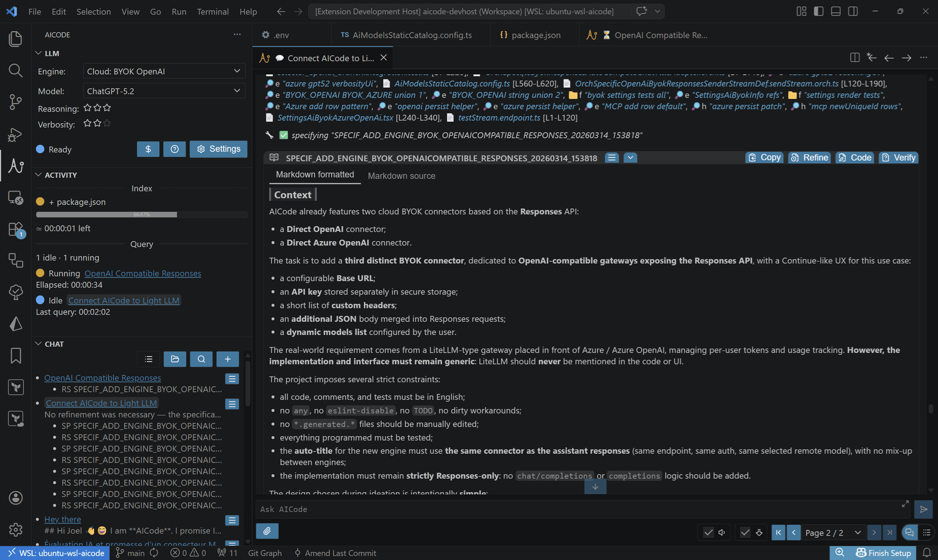Click the Refine button
Viewport: 938px width, 560px height.
pos(809,158)
